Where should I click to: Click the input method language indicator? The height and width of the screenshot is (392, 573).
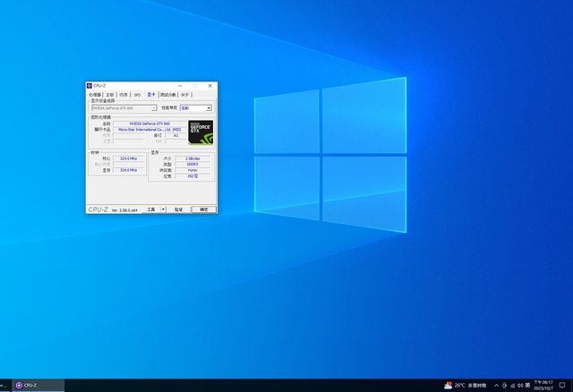tap(526, 385)
